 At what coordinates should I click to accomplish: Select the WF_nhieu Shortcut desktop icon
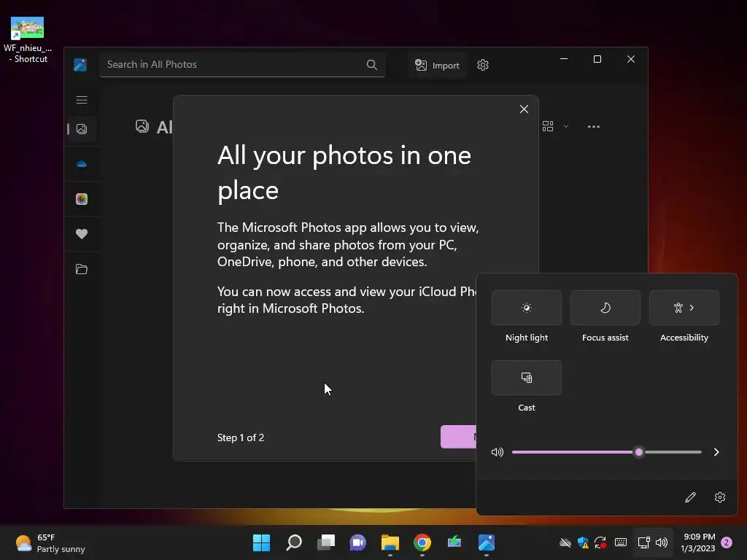pos(28,40)
